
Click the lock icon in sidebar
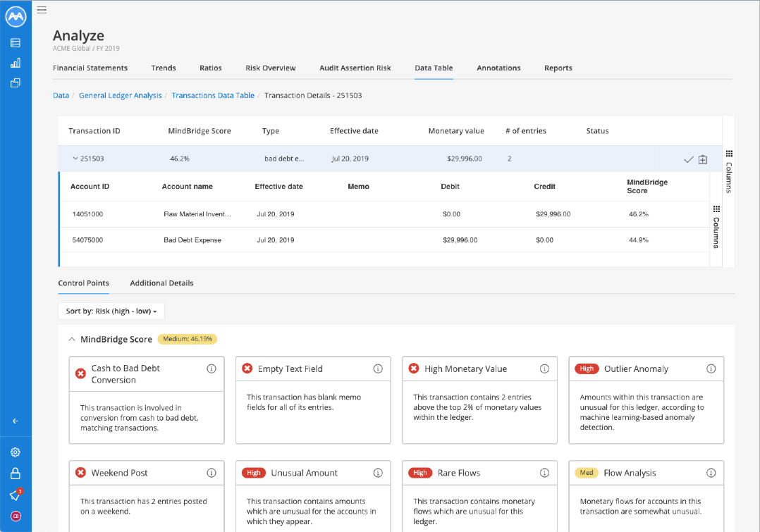[x=16, y=473]
